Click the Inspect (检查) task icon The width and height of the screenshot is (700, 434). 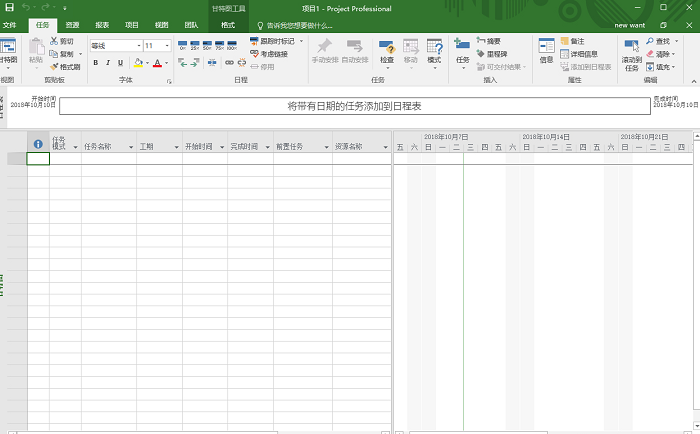click(386, 52)
